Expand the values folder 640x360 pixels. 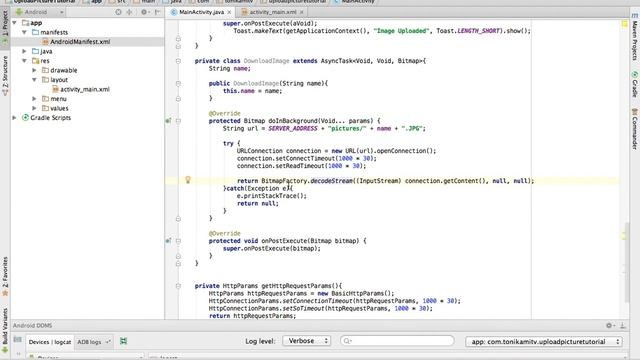[x=34, y=108]
